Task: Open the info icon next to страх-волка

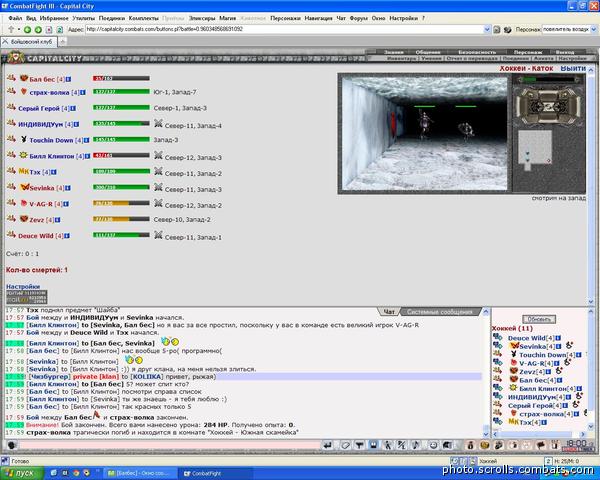Action: click(83, 93)
